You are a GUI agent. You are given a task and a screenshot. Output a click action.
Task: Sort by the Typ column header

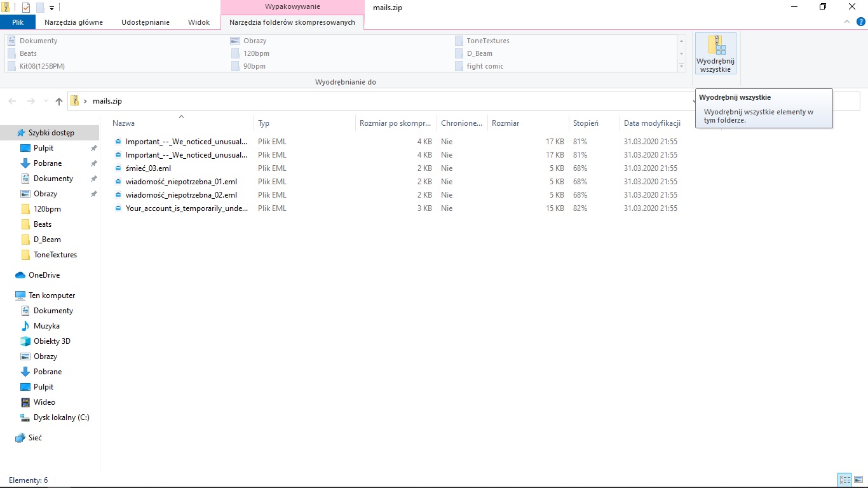304,123
